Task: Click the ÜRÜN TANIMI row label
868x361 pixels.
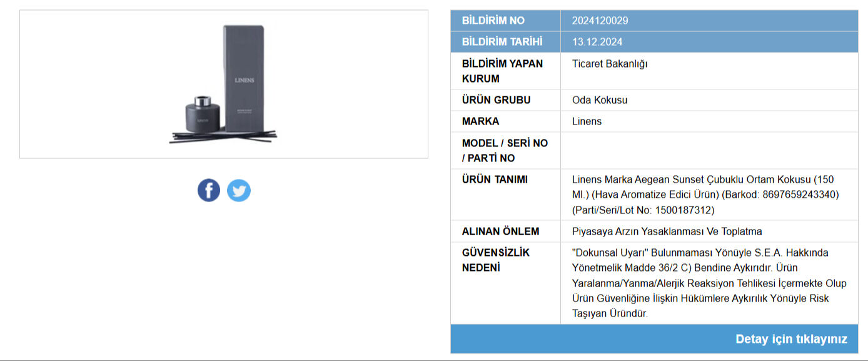Action: point(495,180)
